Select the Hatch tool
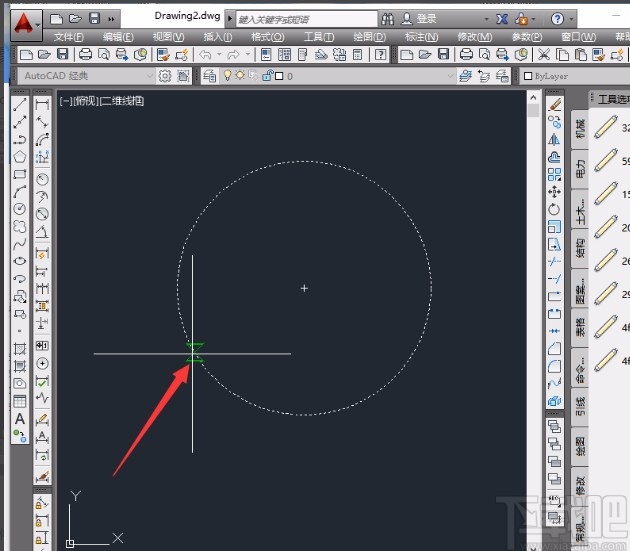 20,348
